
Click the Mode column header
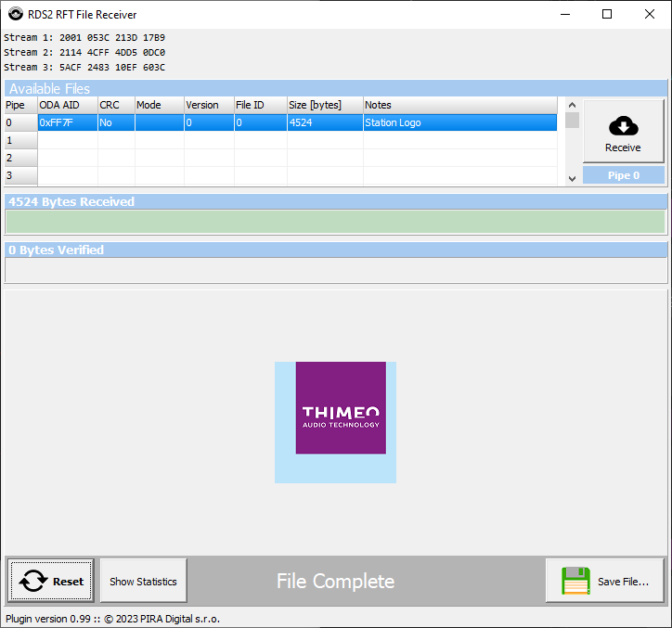click(x=160, y=105)
